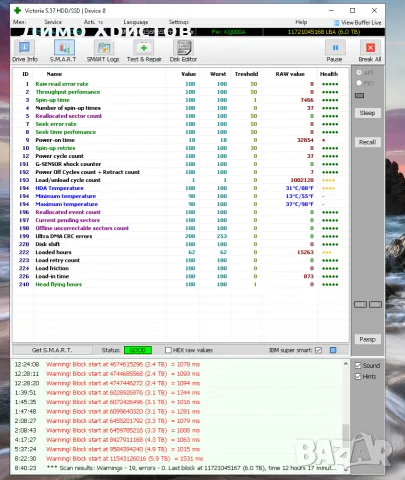
Task: Toggle the HEX raw values checkbox
Action: coord(168,350)
